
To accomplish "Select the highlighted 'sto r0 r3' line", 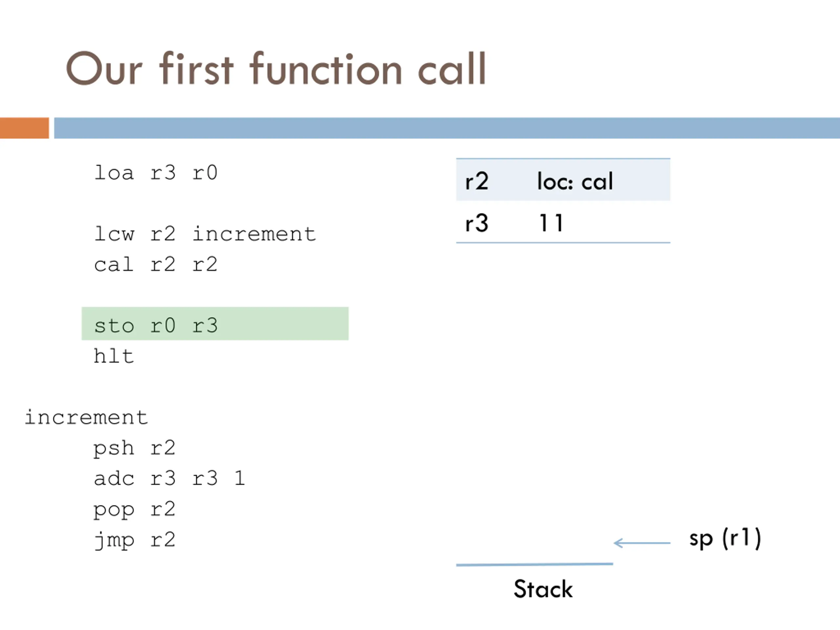I will [x=215, y=324].
